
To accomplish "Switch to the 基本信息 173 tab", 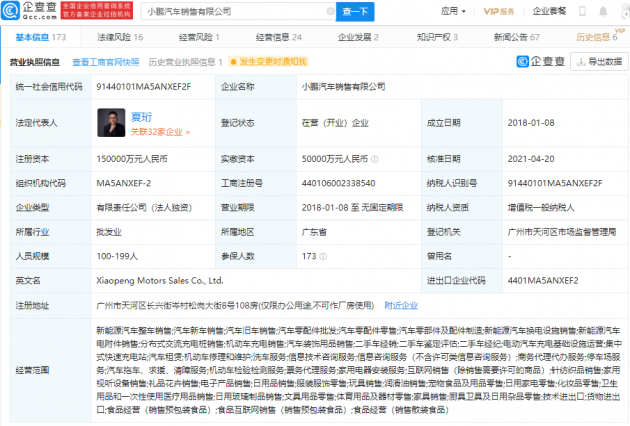I will (41, 37).
